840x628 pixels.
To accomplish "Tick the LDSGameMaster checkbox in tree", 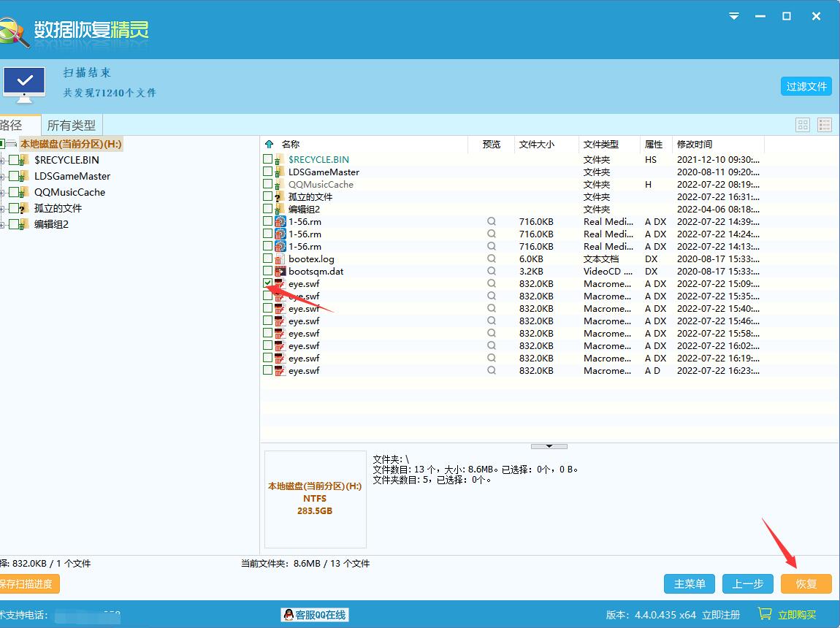I will click(14, 176).
